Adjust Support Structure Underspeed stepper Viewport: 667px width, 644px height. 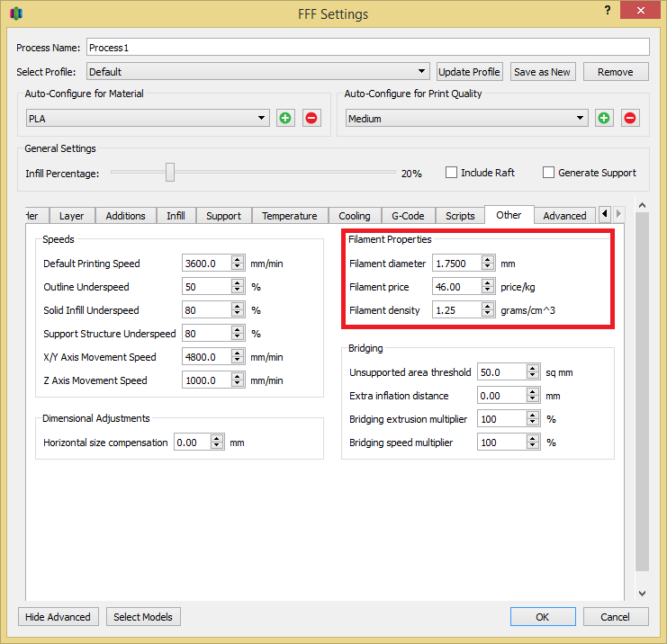238,334
